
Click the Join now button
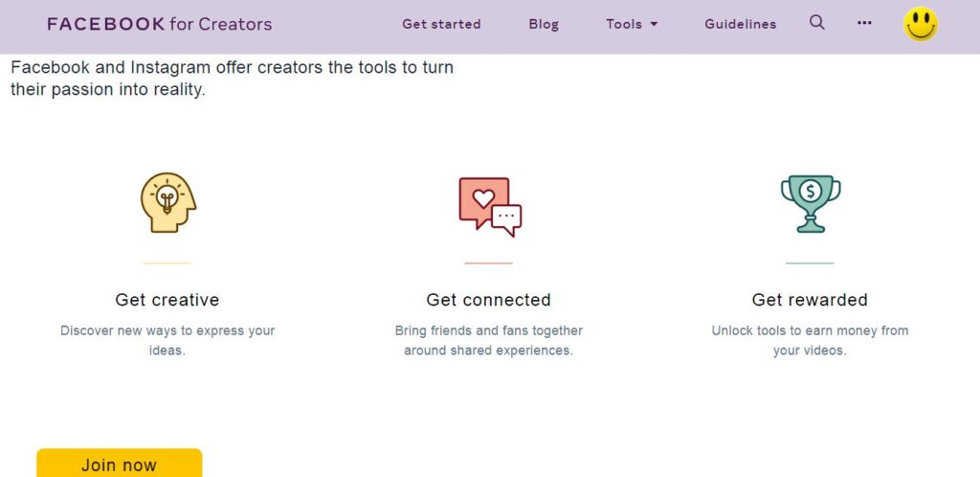point(120,463)
